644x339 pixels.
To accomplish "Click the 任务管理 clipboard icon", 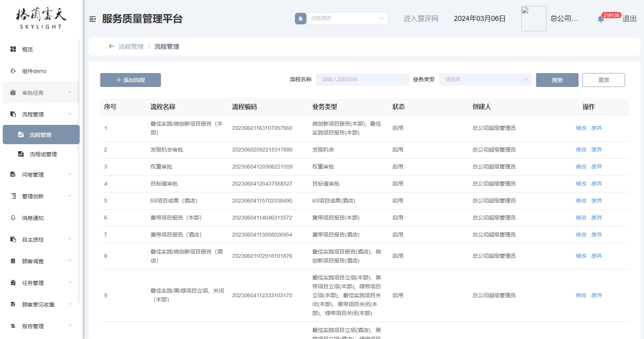I will pyautogui.click(x=13, y=283).
